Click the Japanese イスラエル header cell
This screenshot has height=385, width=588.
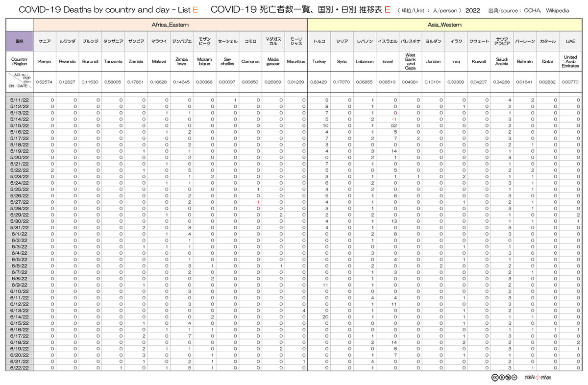388,42
